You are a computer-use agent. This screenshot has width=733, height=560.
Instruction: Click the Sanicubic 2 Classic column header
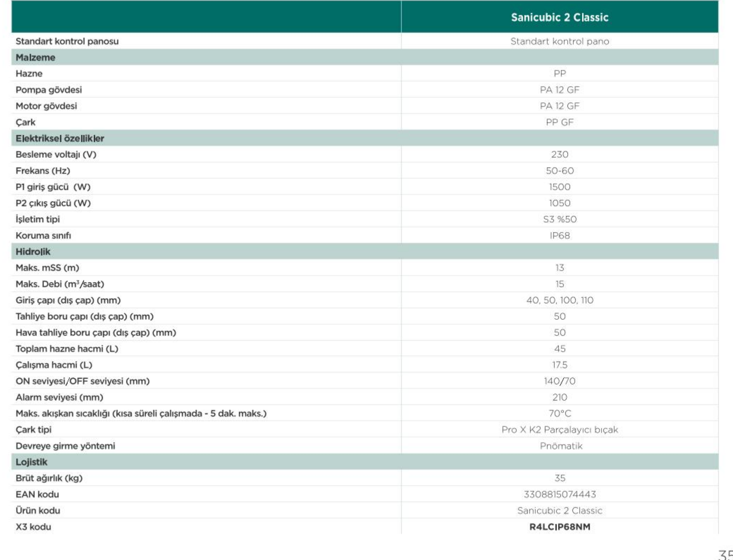click(559, 17)
